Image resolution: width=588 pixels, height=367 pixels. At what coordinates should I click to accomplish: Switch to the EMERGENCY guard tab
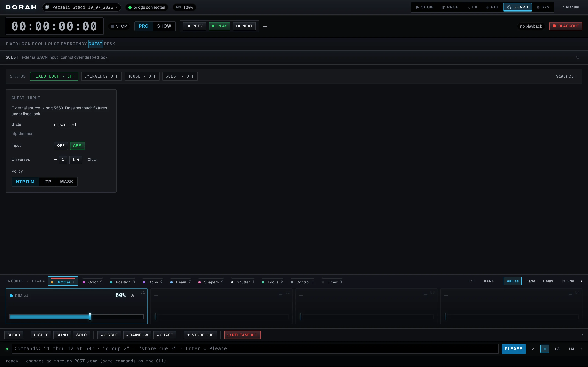[x=74, y=44]
